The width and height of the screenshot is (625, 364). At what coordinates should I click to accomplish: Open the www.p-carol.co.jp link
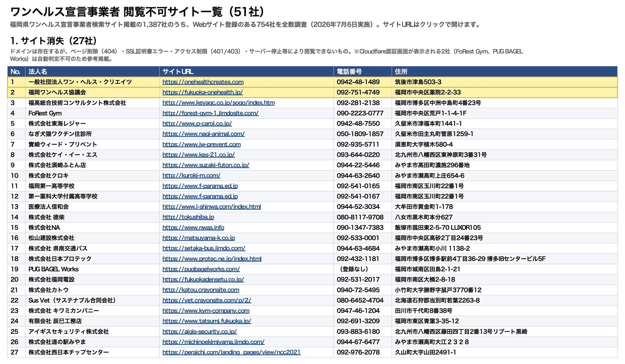click(197, 124)
